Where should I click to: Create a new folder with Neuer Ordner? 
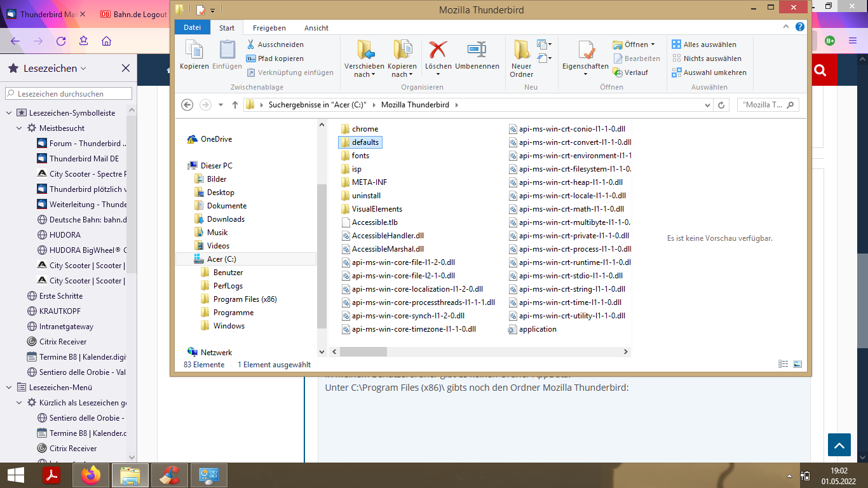tap(521, 51)
